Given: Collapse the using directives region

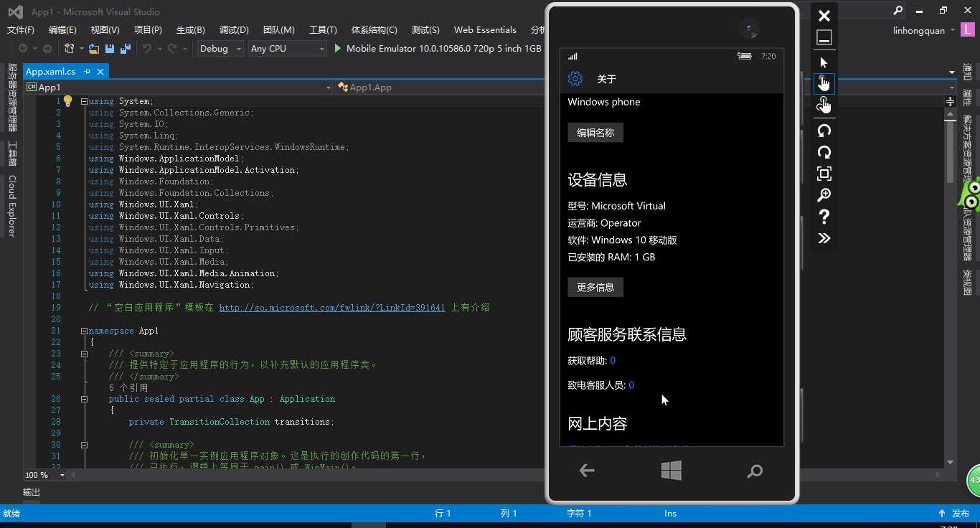Looking at the screenshot, I should [x=84, y=101].
